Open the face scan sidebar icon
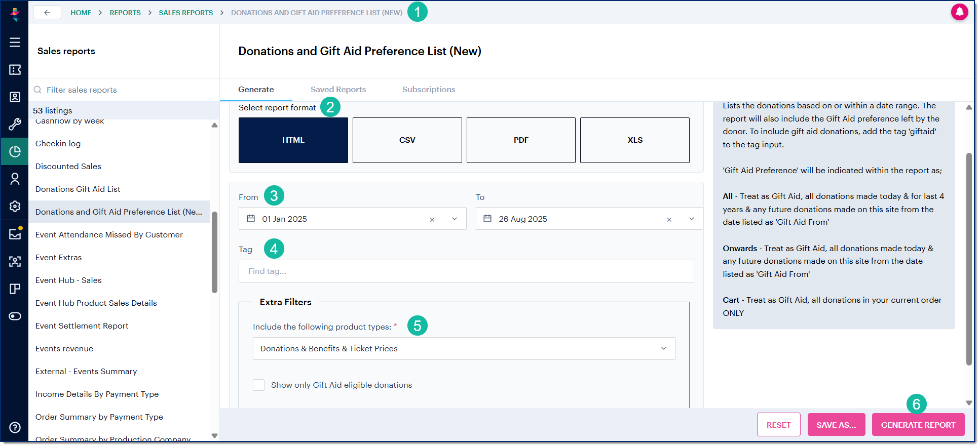The width and height of the screenshot is (980, 447). tap(15, 261)
